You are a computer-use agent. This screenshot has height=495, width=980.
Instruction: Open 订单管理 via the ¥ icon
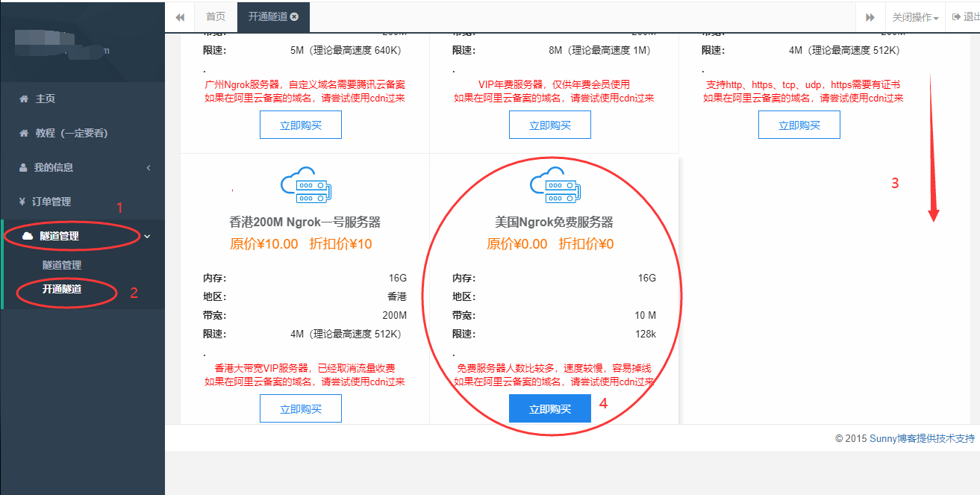22,200
